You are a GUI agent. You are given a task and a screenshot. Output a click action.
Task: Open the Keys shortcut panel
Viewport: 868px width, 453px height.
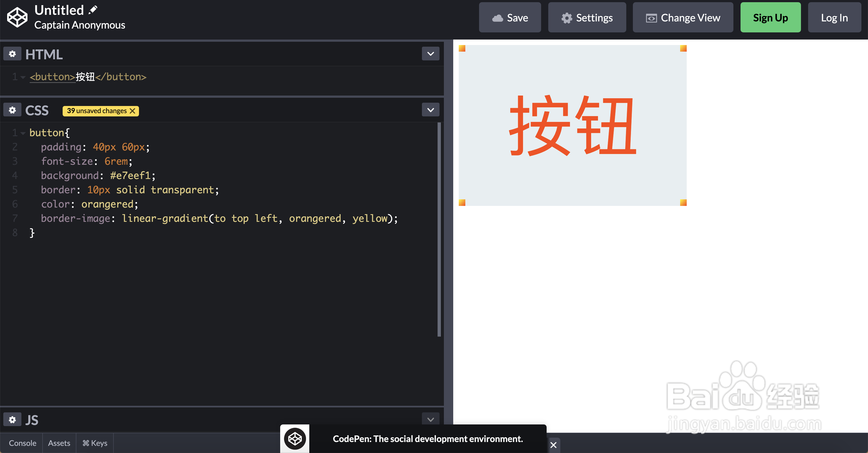pos(95,443)
